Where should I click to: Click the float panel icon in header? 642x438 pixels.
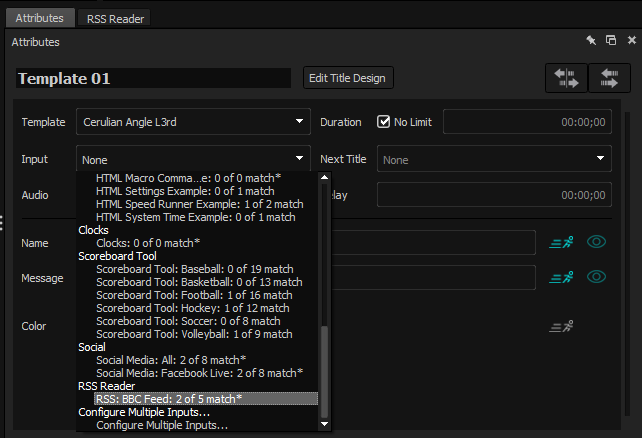[610, 41]
